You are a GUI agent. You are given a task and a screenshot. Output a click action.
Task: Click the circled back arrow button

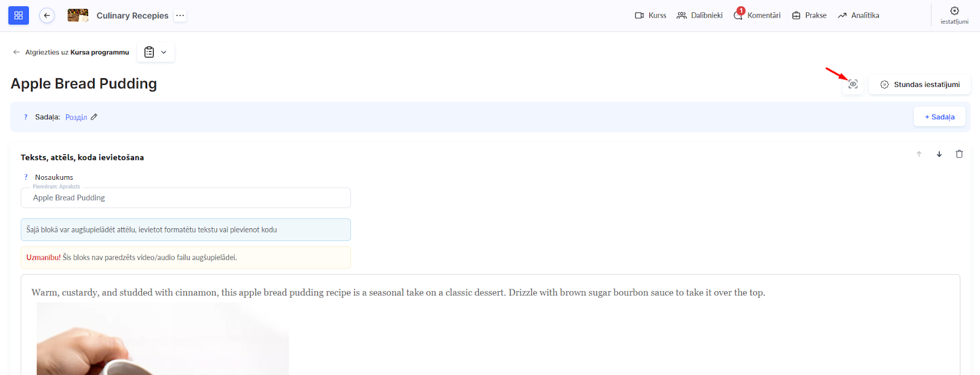coord(47,15)
